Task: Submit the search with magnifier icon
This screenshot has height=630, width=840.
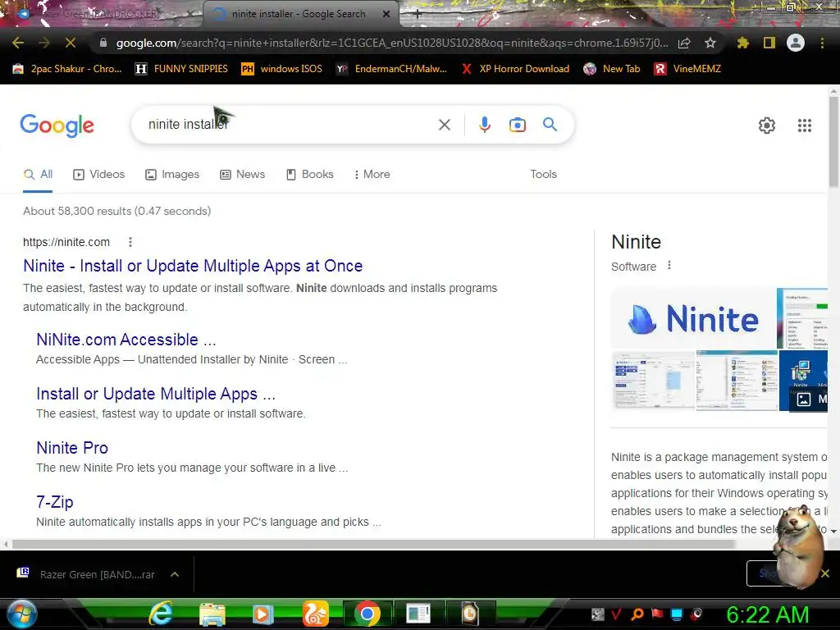Action: click(550, 125)
